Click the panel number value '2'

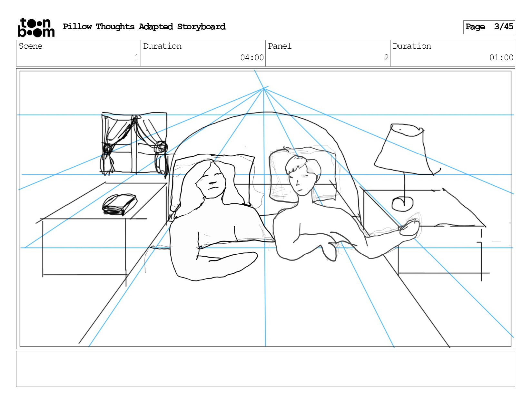tap(386, 58)
